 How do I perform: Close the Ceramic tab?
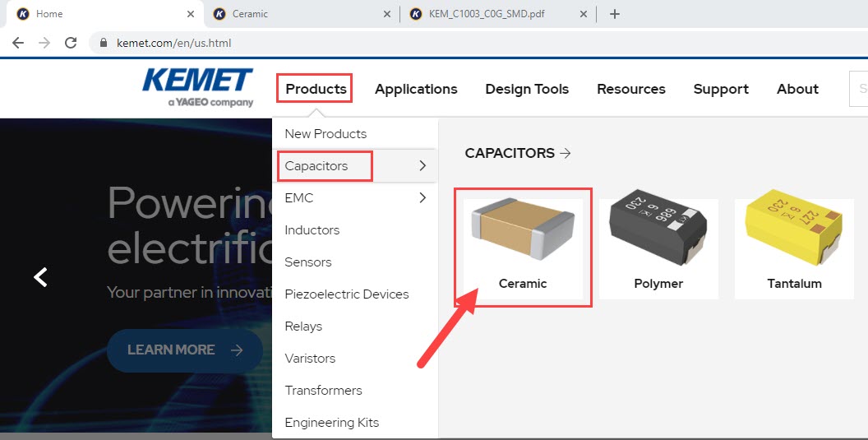click(387, 15)
